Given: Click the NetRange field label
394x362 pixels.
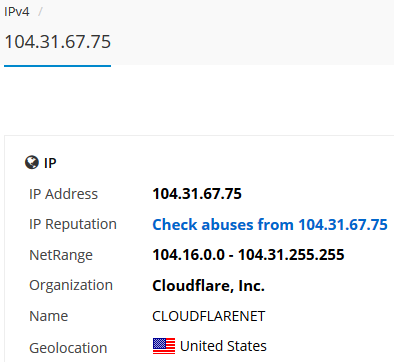Looking at the screenshot, I should [x=61, y=255].
